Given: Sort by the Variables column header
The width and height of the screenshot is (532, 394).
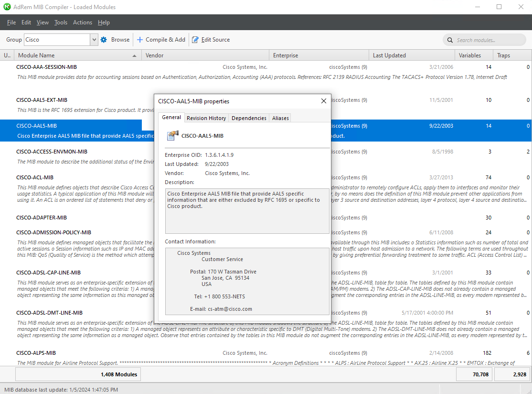Looking at the screenshot, I should point(474,55).
